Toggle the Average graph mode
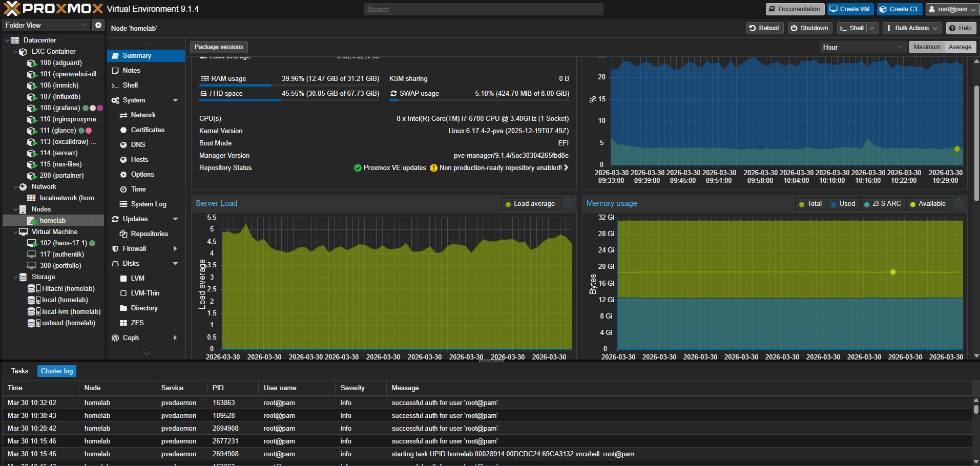 coord(960,47)
